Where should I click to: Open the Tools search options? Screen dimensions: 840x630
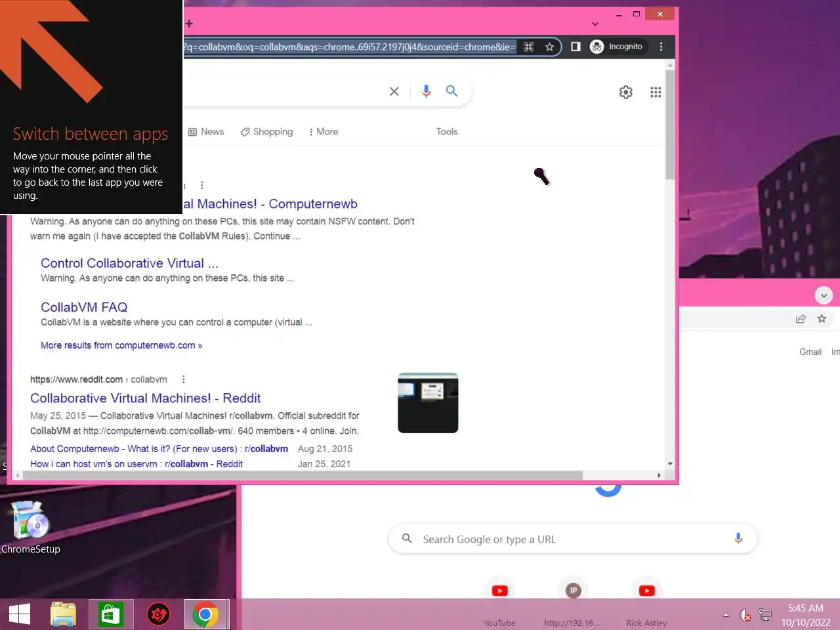click(x=447, y=132)
